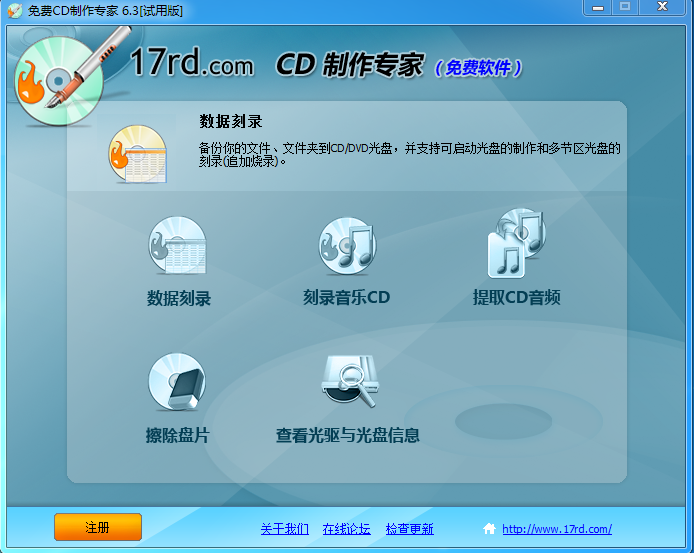Open the drive magnifier icon for 查看光驱与光盘信息
The image size is (694, 553).
click(x=349, y=381)
